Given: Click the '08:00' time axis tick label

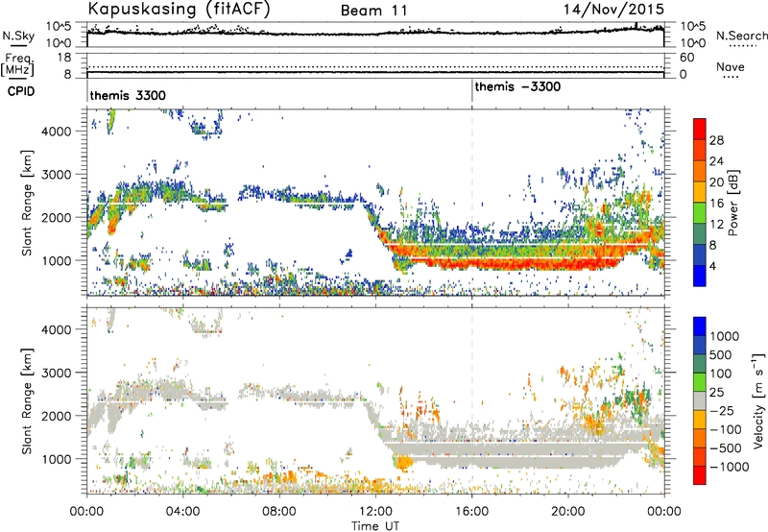Looking at the screenshot, I should point(279,512).
